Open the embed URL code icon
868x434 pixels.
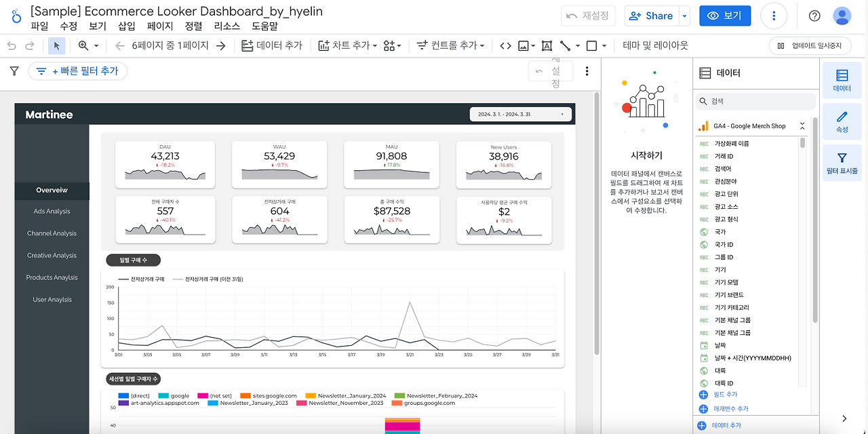[505, 45]
